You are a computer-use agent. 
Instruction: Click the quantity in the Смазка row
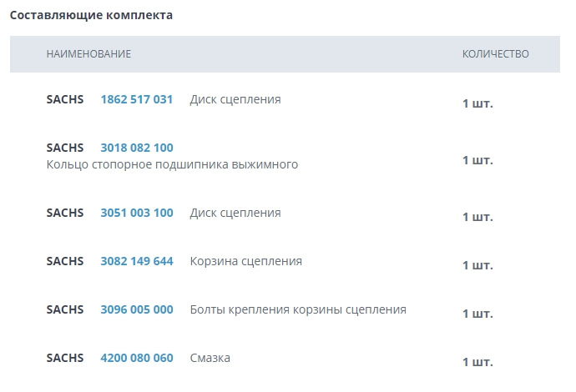[477, 363]
